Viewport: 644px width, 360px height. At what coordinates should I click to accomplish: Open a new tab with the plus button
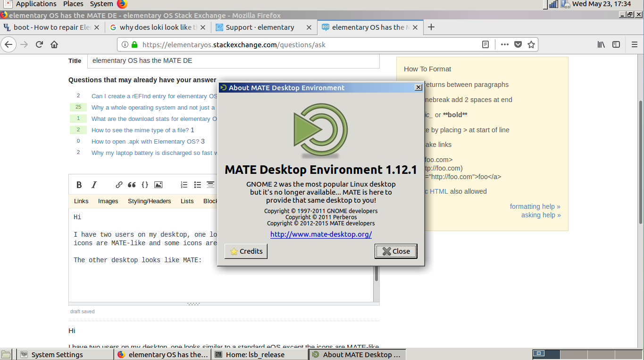click(431, 27)
